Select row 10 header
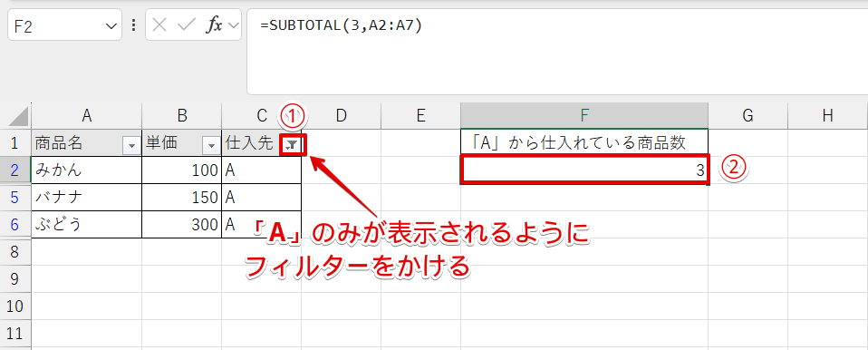 [x=15, y=306]
